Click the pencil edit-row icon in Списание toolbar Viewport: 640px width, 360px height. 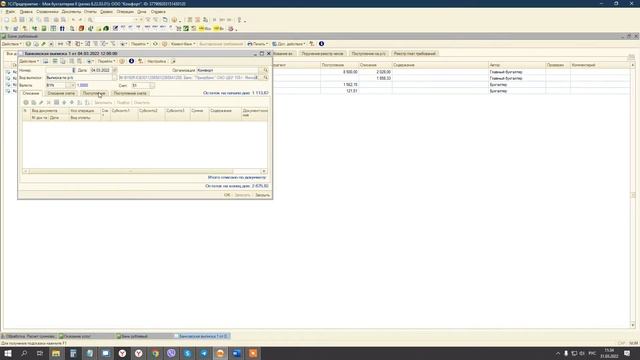41,102
